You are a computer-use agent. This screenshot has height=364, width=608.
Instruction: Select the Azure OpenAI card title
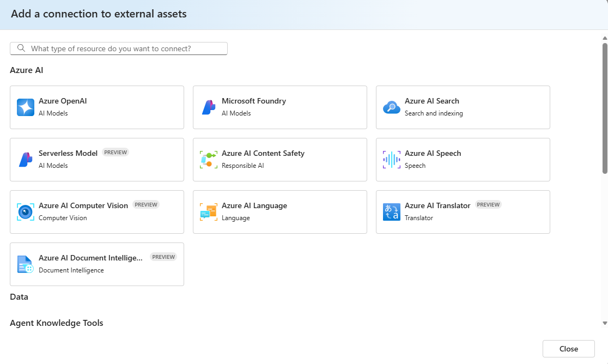point(63,101)
